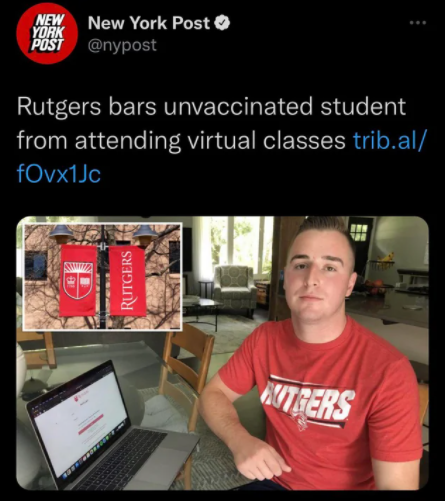Click the dark door with window panes
The image size is (445, 501).
[361, 245]
